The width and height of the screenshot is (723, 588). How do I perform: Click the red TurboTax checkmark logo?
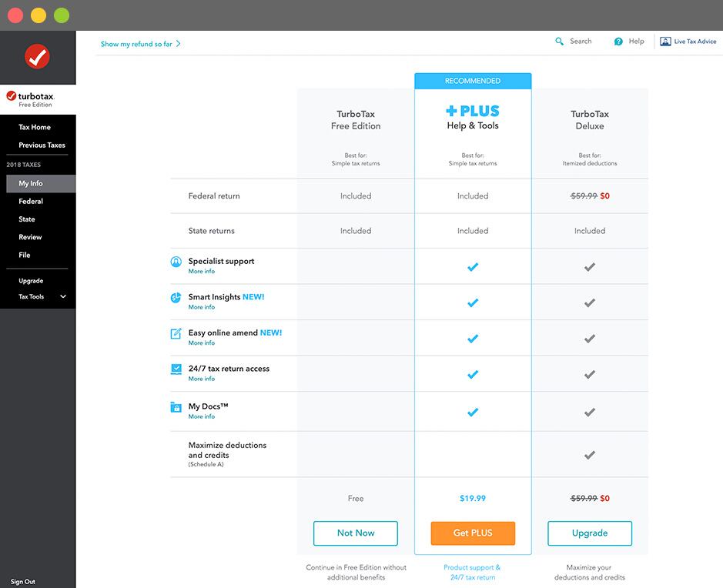click(38, 57)
